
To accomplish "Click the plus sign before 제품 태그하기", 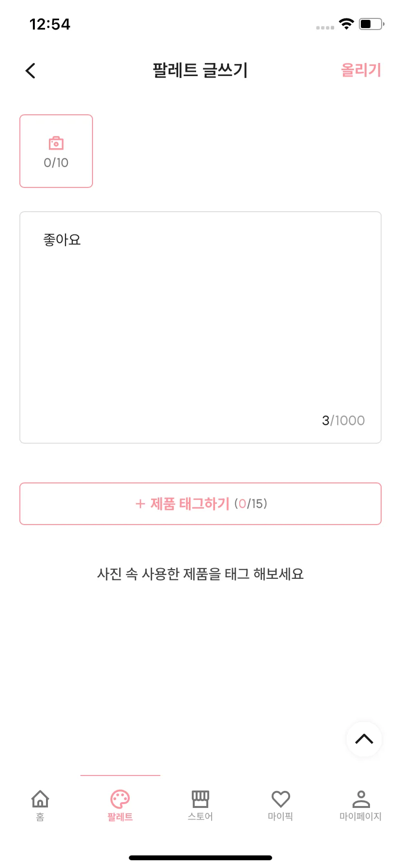I will 140,504.
